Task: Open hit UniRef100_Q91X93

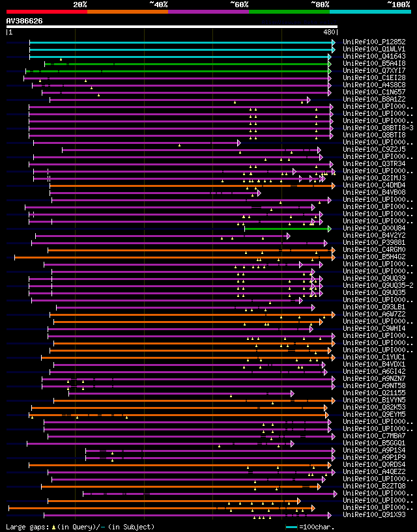Action: [x=374, y=514]
